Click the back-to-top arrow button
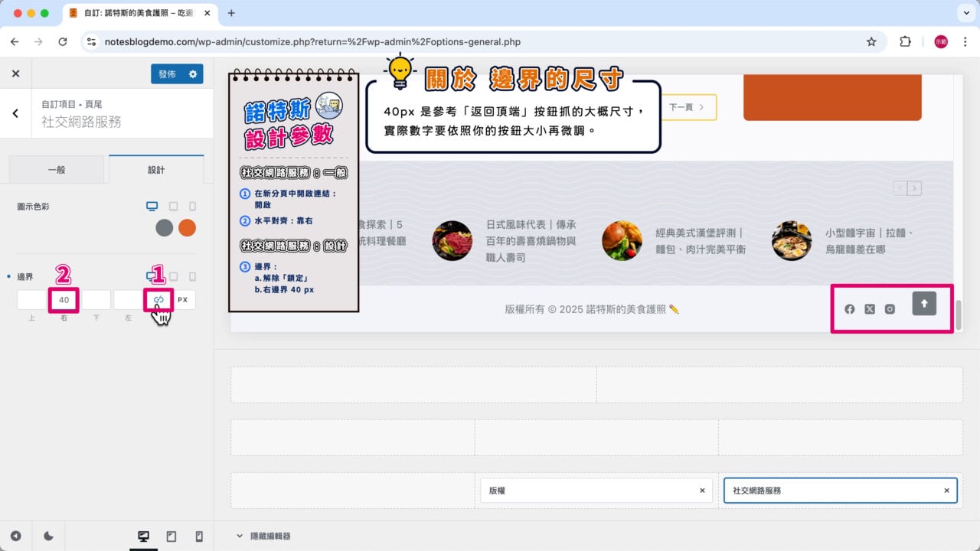The image size is (980, 551). (x=924, y=303)
